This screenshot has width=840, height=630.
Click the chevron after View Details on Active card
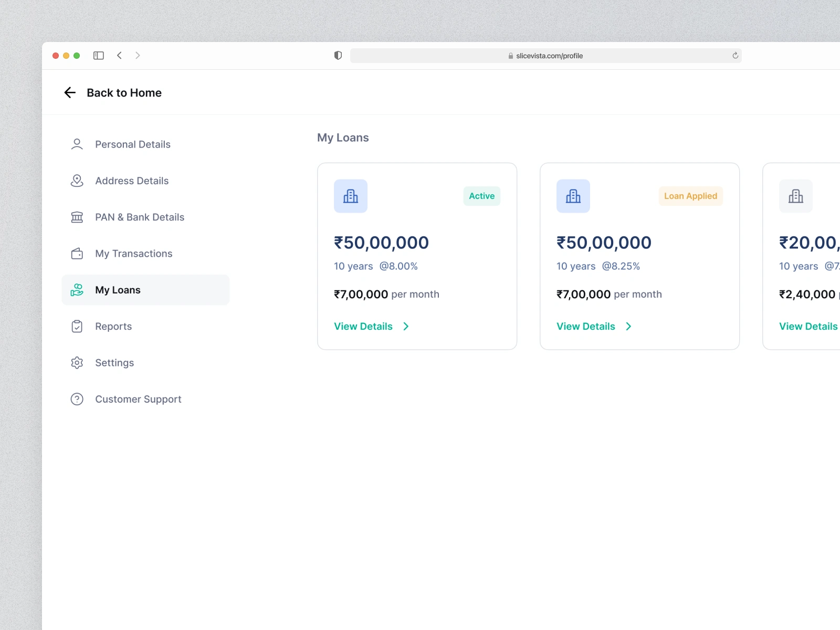pos(406,327)
